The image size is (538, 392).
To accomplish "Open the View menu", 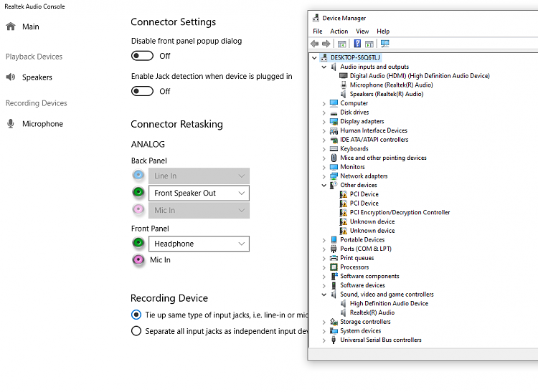I will pos(362,32).
